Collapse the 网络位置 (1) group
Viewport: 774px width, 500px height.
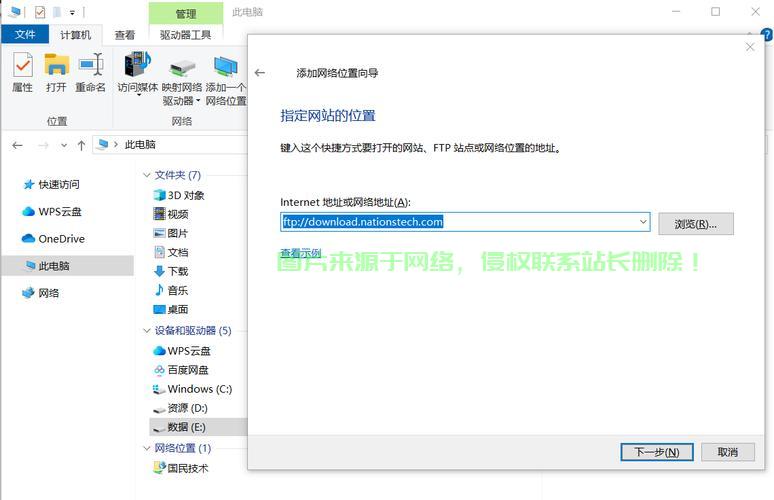coord(147,449)
